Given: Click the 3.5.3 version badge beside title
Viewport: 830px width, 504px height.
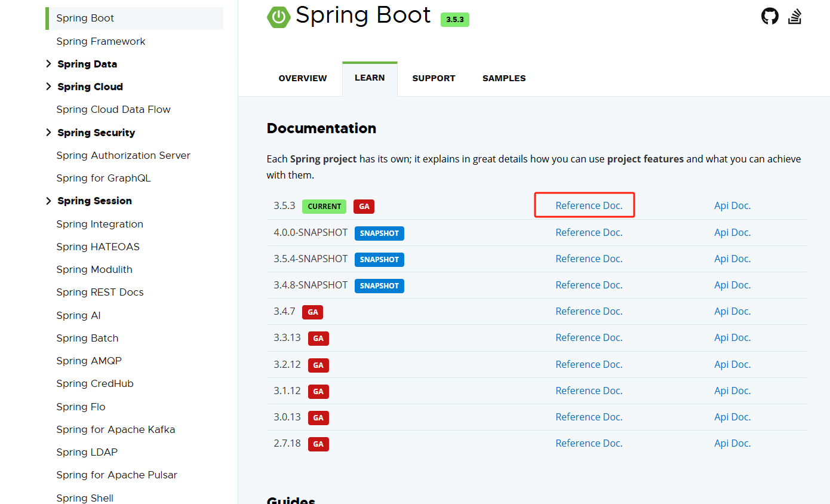Looking at the screenshot, I should (455, 20).
